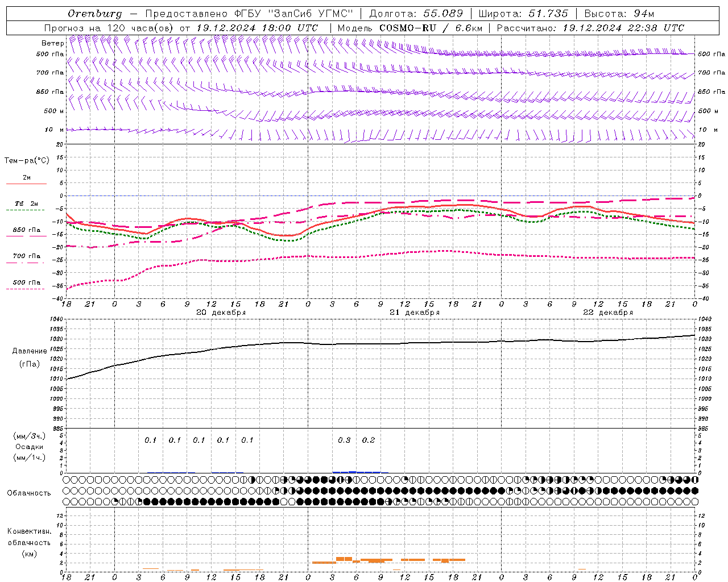This screenshot has width=728, height=582.
Task: Click the Давление pressure panel label
Action: (x=30, y=351)
